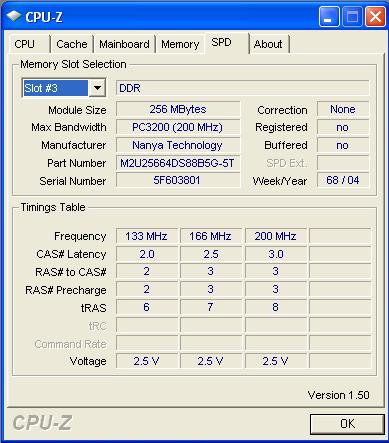Click the CAS# Latency 2.0 cell
389x443 pixels.
coord(147,254)
